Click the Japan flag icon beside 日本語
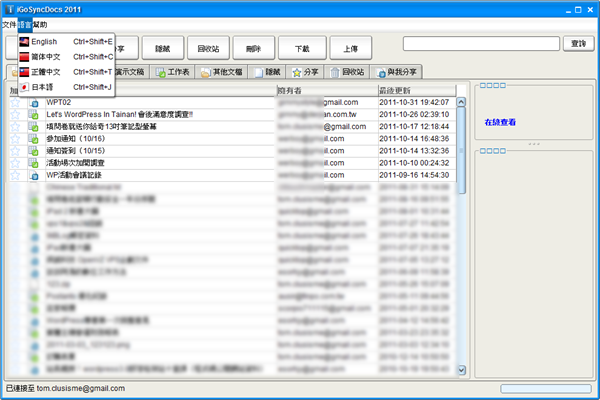This screenshot has width=600, height=400. point(24,87)
